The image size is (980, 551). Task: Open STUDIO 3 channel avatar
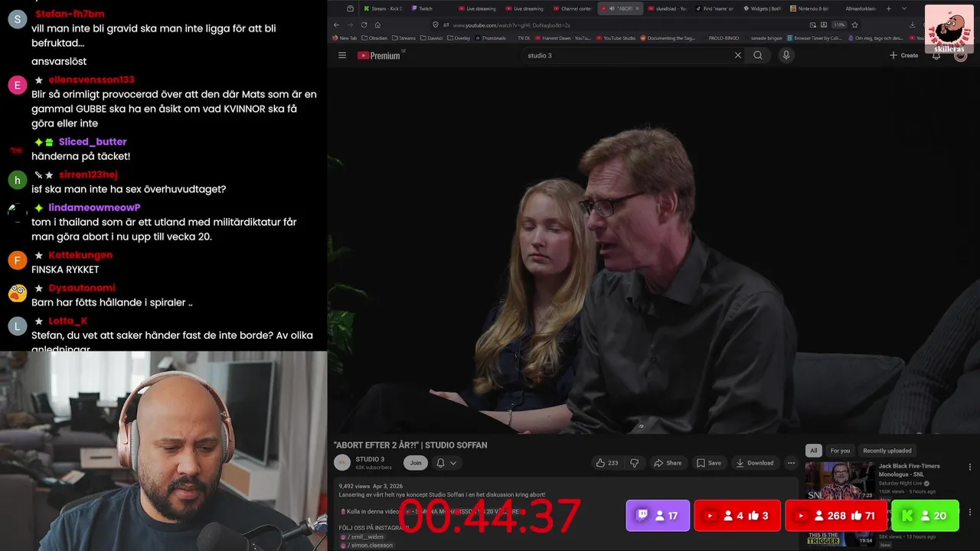pos(342,462)
